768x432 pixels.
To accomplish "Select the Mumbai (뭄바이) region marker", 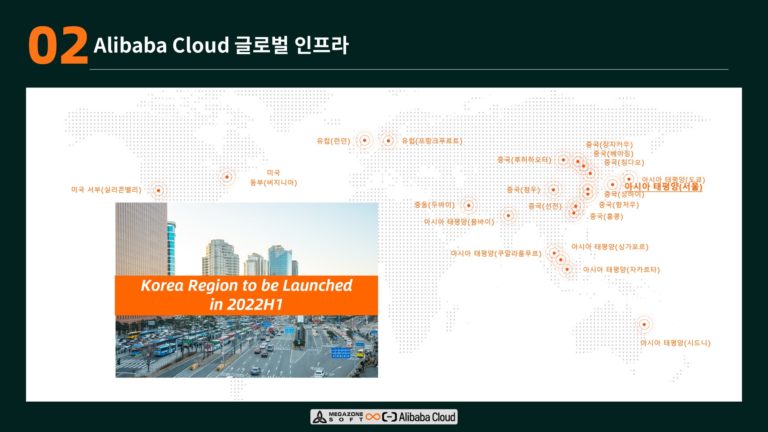I will point(508,214).
